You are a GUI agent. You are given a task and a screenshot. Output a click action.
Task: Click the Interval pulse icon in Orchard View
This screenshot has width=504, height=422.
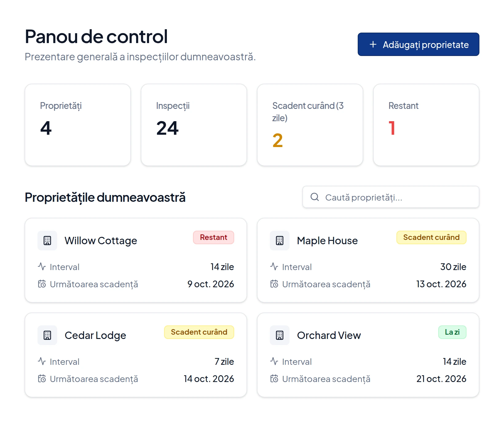pyautogui.click(x=274, y=361)
